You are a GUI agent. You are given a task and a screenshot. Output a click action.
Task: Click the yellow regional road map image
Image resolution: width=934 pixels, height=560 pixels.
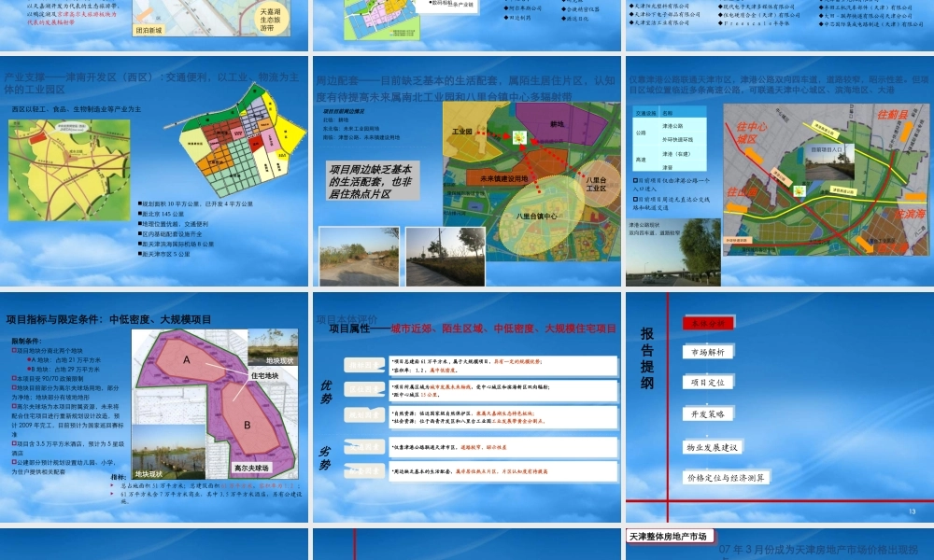[x=69, y=170]
